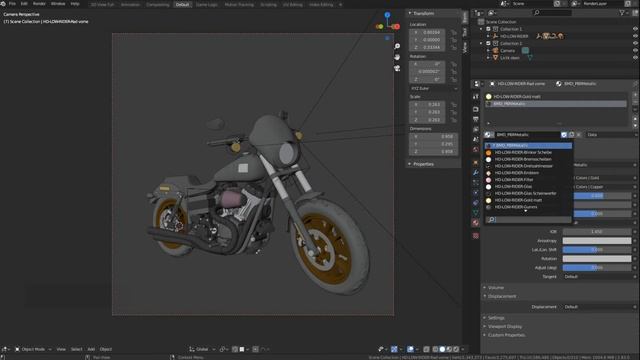Switch to the Compositing workspace tab
640x360 pixels.
click(x=158, y=4)
